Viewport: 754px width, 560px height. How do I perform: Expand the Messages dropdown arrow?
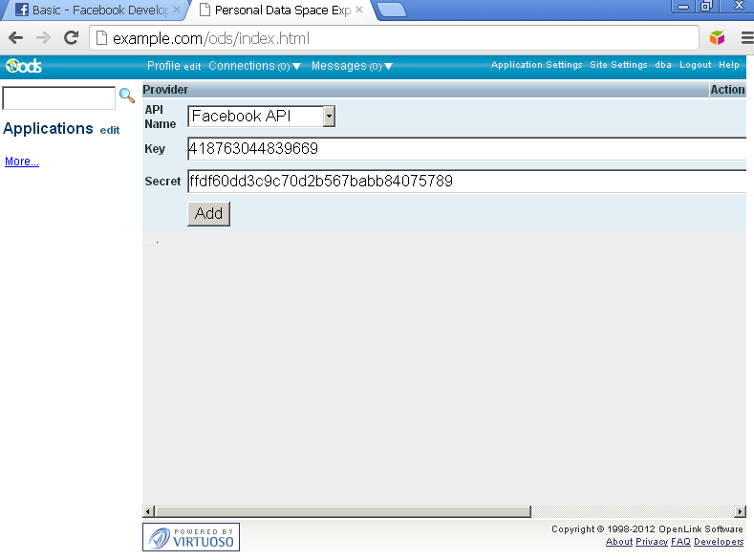coord(389,66)
